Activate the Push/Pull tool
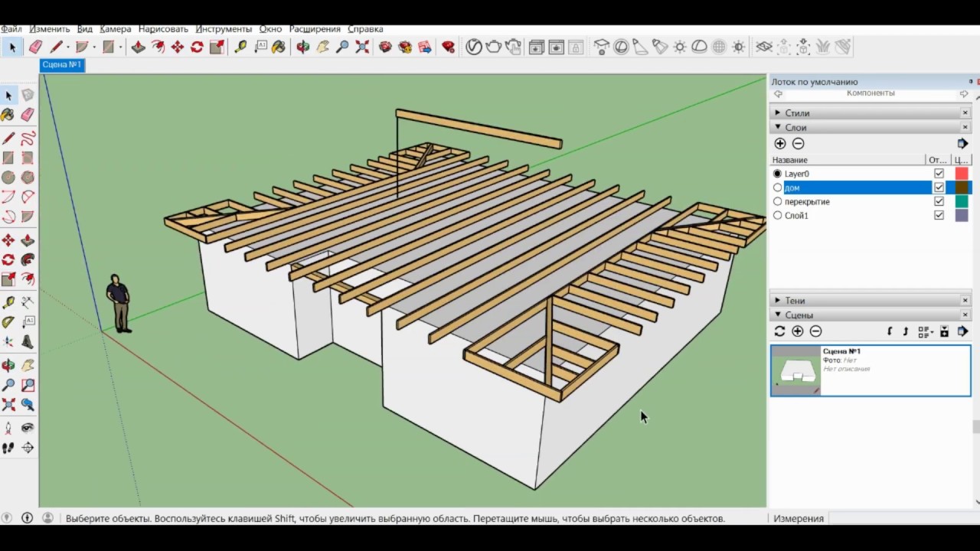 click(x=138, y=47)
